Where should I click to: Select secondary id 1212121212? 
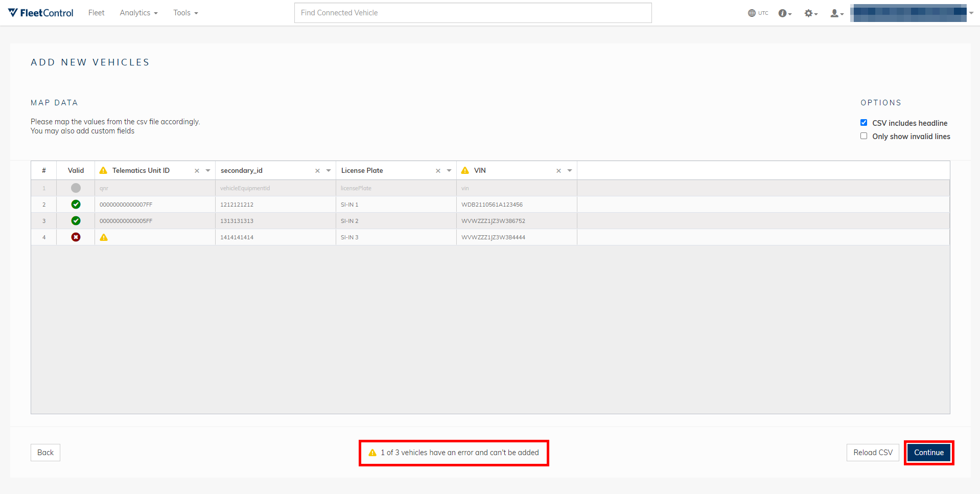point(275,205)
